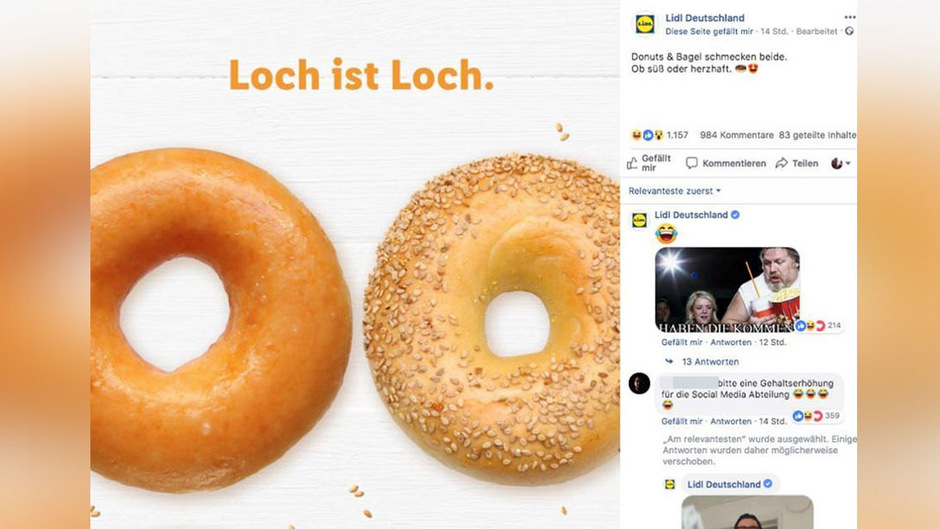Image resolution: width=940 pixels, height=529 pixels.
Task: Click the thumbs-up Gefällt mir icon
Action: click(x=632, y=163)
